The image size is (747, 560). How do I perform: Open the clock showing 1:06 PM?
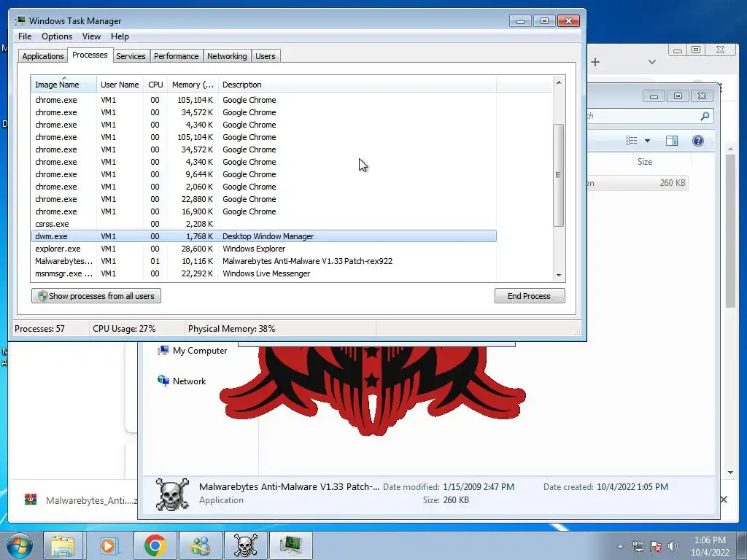pos(710,546)
